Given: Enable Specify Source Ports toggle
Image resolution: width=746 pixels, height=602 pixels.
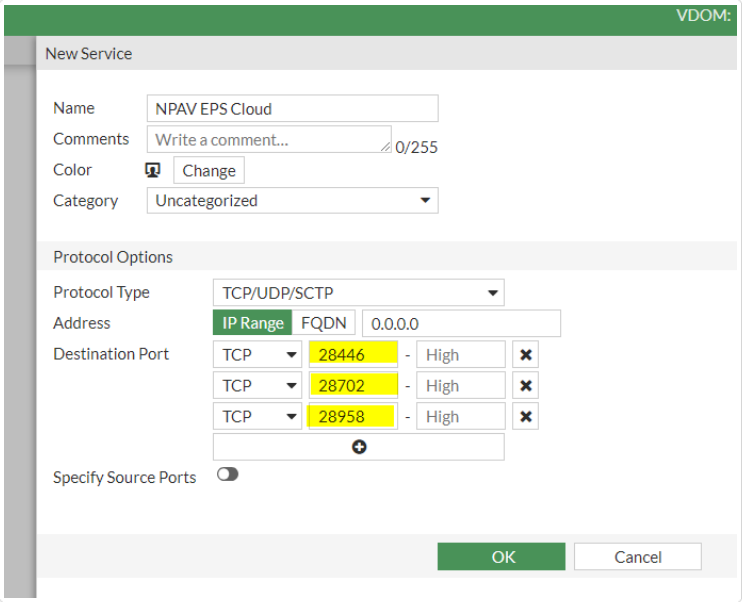Looking at the screenshot, I should [227, 475].
